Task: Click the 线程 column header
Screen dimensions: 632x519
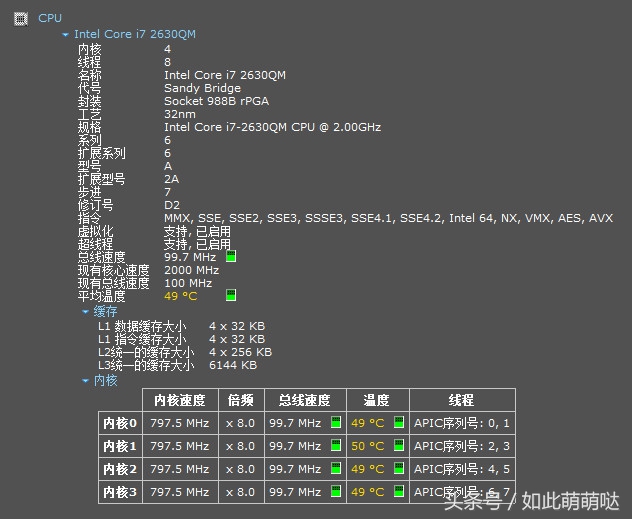Action: click(462, 400)
